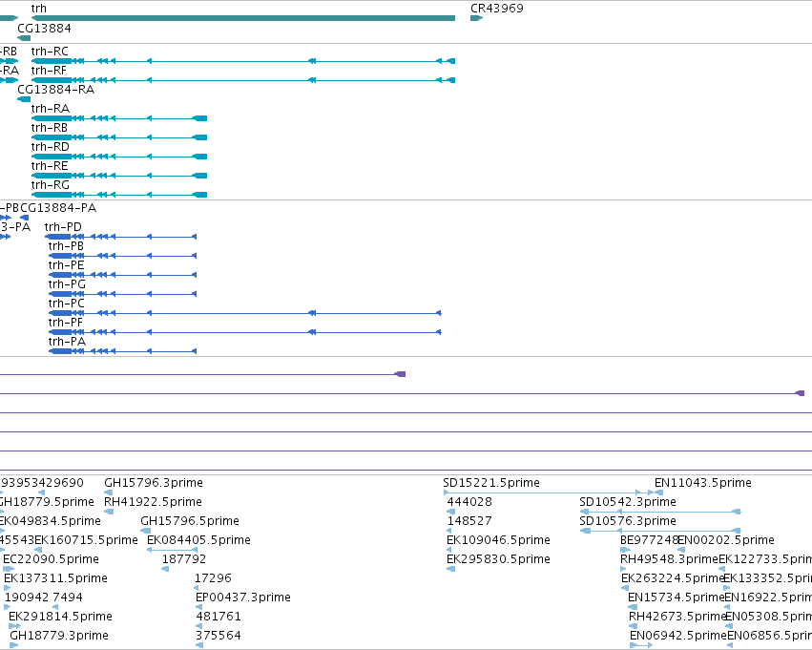Select the trh-RB transcript label
This screenshot has height=650, width=812.
(50, 127)
